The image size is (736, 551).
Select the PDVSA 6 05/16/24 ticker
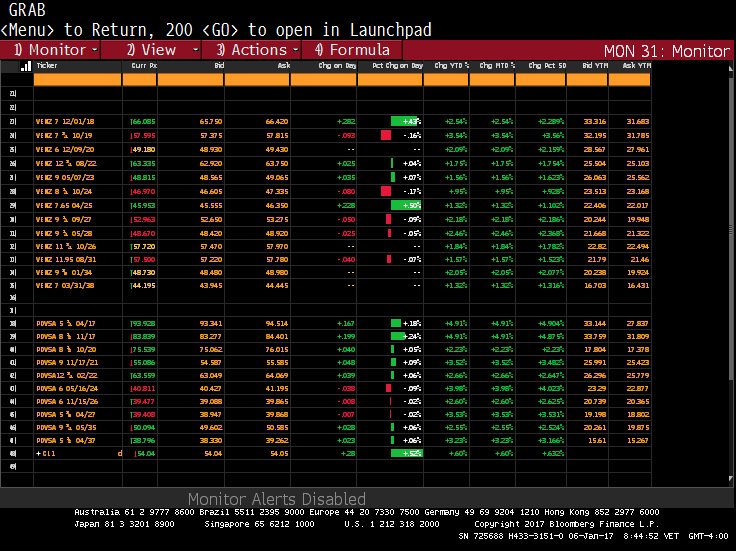click(67, 389)
